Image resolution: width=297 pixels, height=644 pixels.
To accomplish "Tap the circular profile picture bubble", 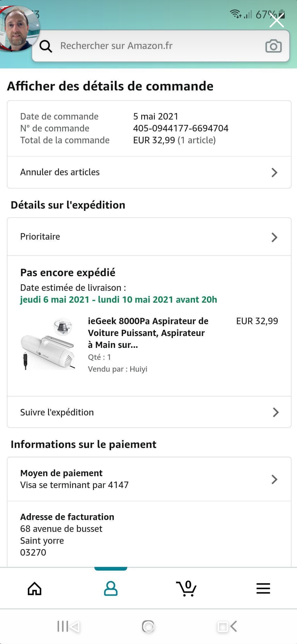I will click(x=19, y=28).
